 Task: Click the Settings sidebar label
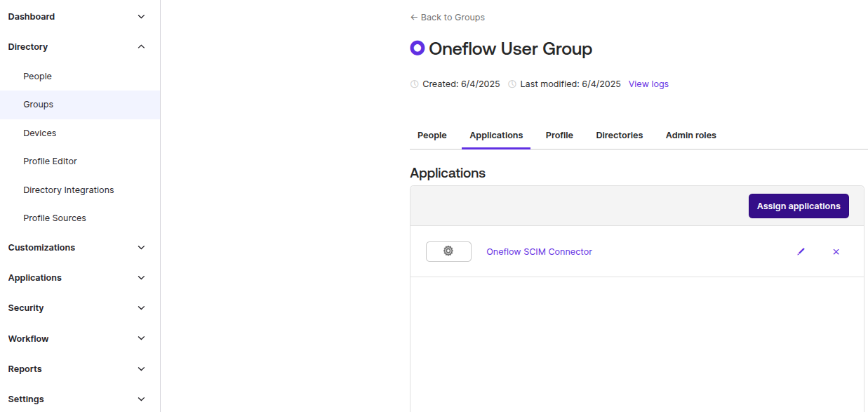[26, 399]
